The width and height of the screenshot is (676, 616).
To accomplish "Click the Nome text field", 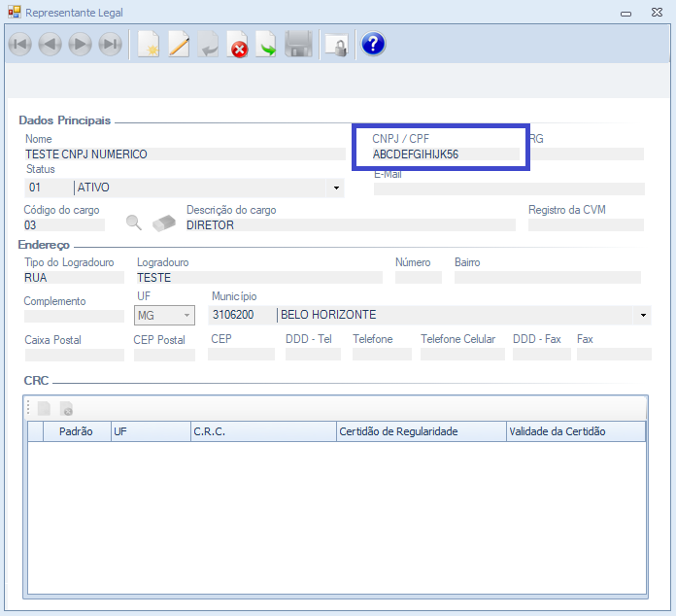I will pos(185,154).
